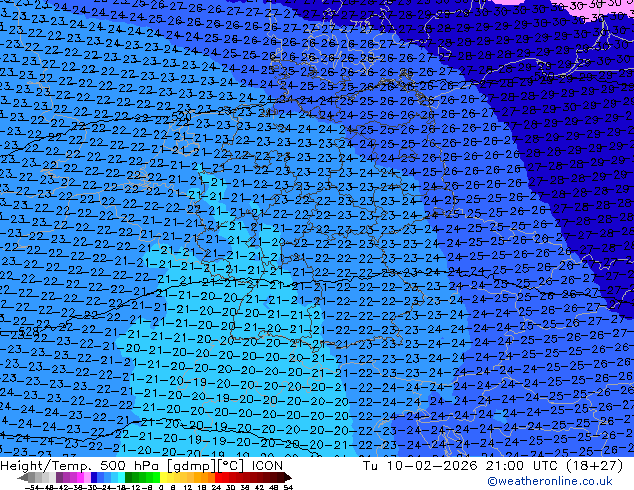This screenshot has height=490, width=634.
Task: Click the '[°C]' unit label in the title
Action: tap(231, 466)
